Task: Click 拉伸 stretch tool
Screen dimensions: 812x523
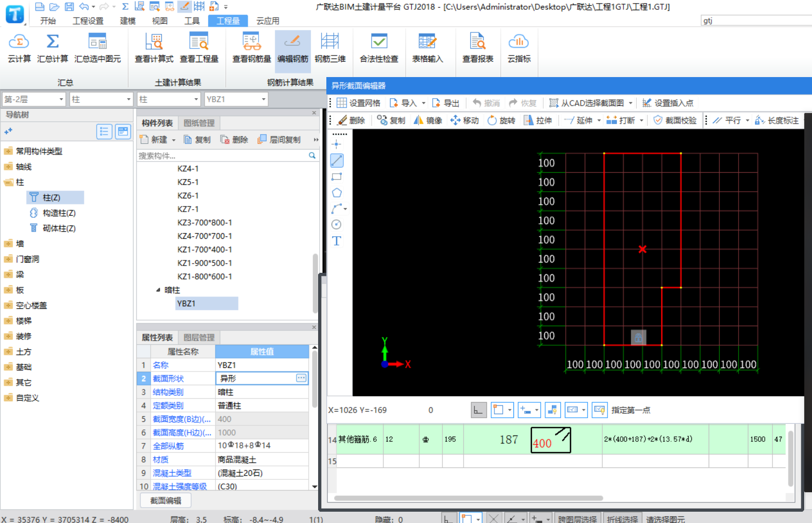Action: [538, 120]
